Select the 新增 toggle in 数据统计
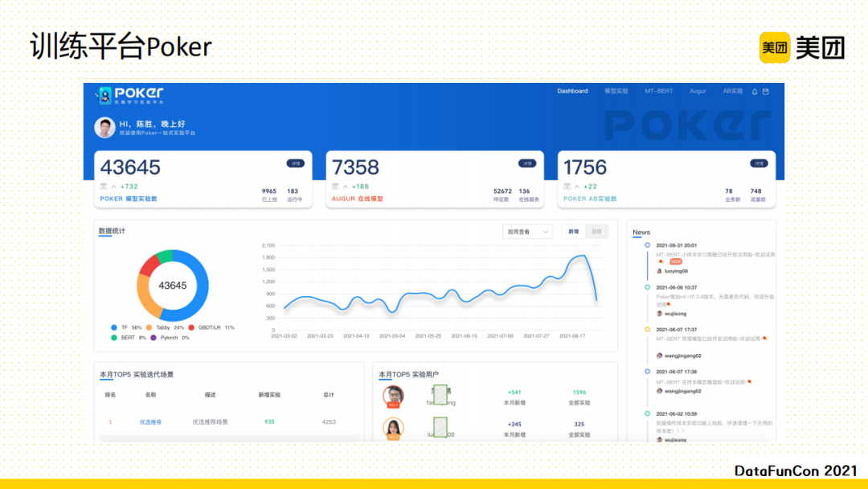The height and width of the screenshot is (489, 868). (x=574, y=232)
